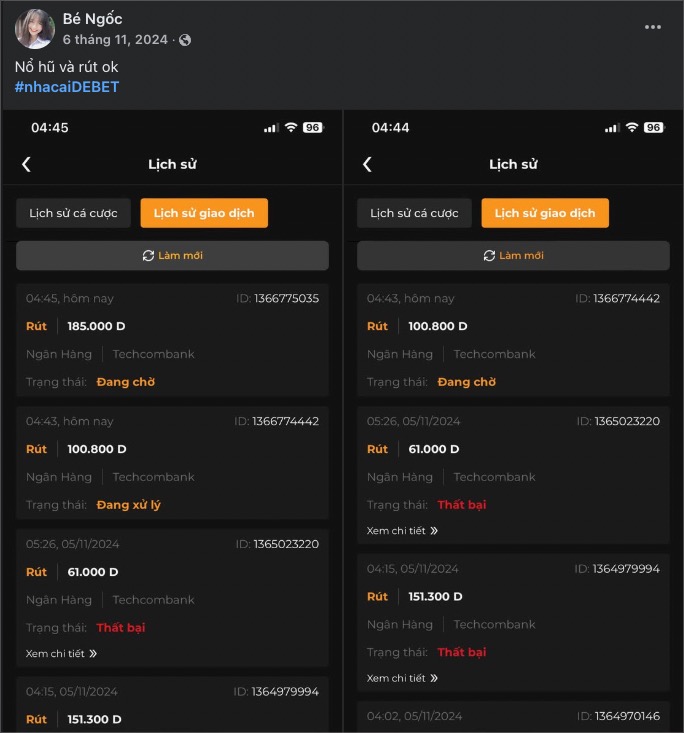Click refresh icon in right Làm mới bar
The image size is (684, 733).
click(489, 256)
